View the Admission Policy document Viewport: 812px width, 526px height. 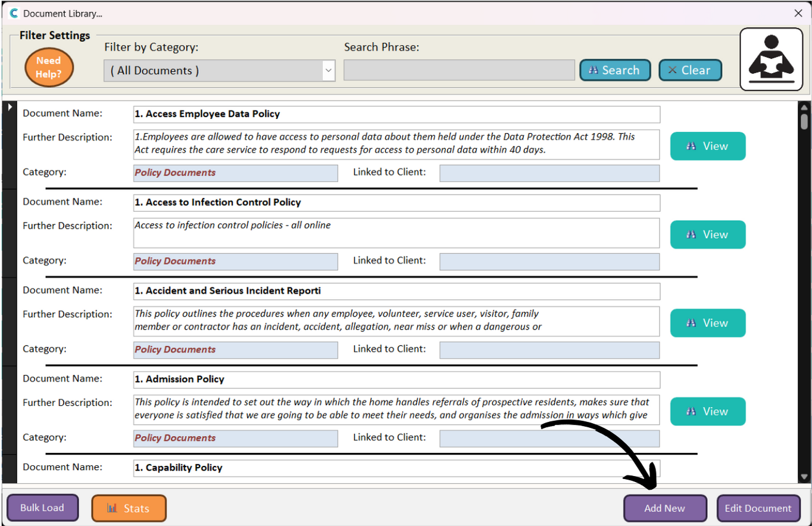click(x=708, y=411)
